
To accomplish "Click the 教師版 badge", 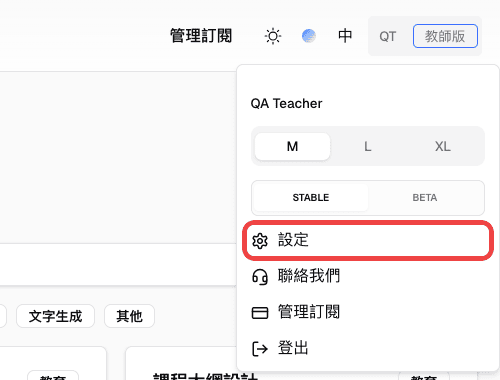I will (x=445, y=36).
